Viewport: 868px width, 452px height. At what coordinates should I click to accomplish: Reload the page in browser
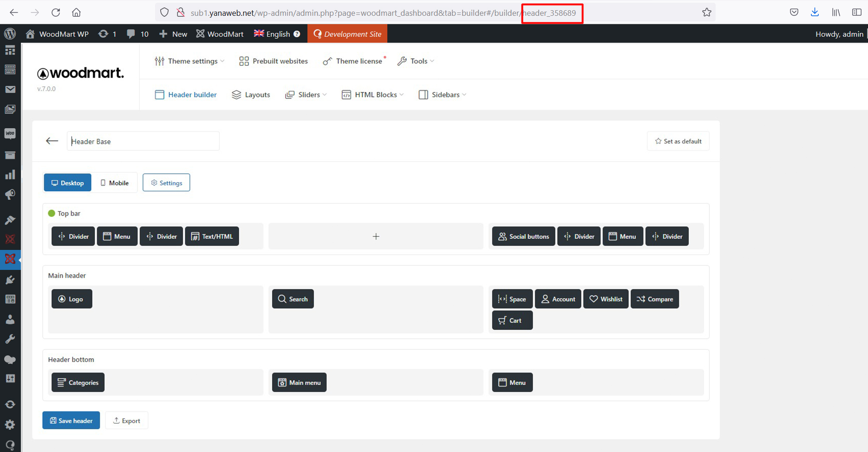coord(56,13)
